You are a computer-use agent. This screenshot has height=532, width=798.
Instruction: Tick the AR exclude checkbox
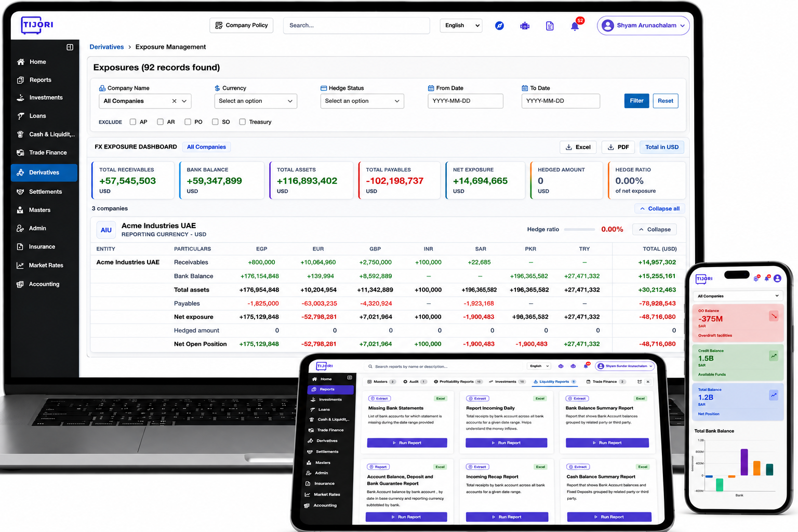[160, 122]
